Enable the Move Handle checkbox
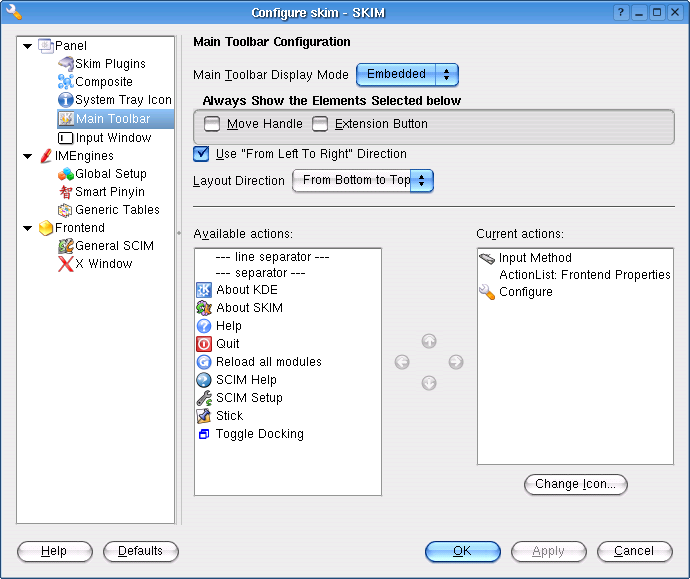The image size is (690, 579). [x=212, y=124]
